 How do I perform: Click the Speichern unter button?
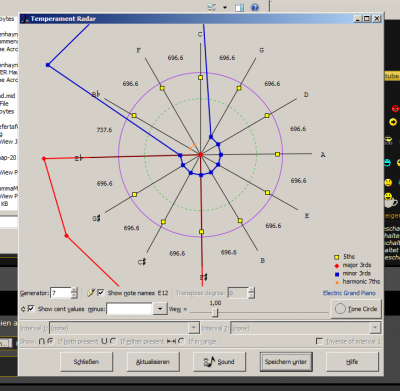(286, 362)
